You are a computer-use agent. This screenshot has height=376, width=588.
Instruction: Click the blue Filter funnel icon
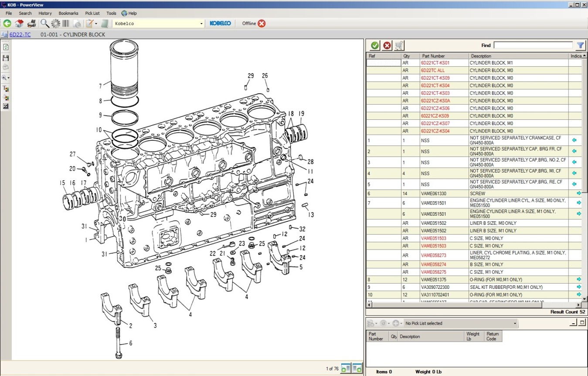(581, 45)
